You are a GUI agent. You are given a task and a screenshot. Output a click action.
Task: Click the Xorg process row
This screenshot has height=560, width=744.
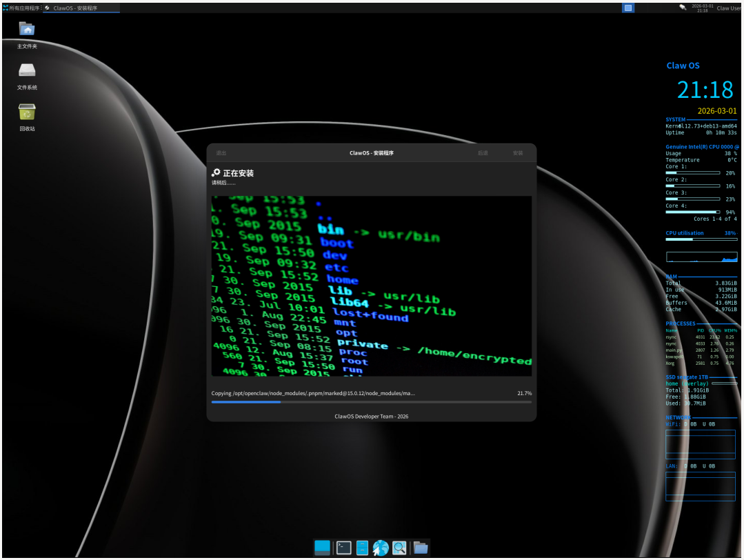point(700,363)
